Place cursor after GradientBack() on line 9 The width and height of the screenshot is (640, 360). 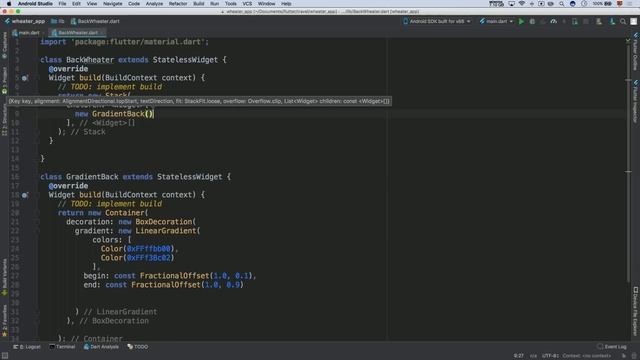pos(153,114)
